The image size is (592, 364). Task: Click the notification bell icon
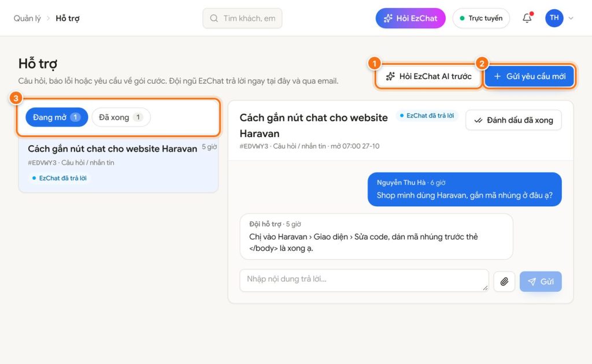527,18
